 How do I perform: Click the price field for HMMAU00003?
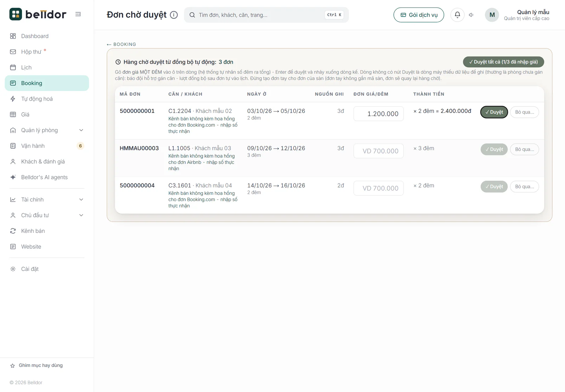379,151
